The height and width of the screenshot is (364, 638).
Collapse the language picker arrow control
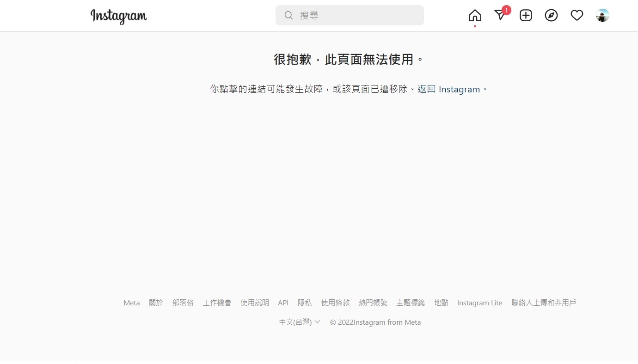[x=317, y=322]
